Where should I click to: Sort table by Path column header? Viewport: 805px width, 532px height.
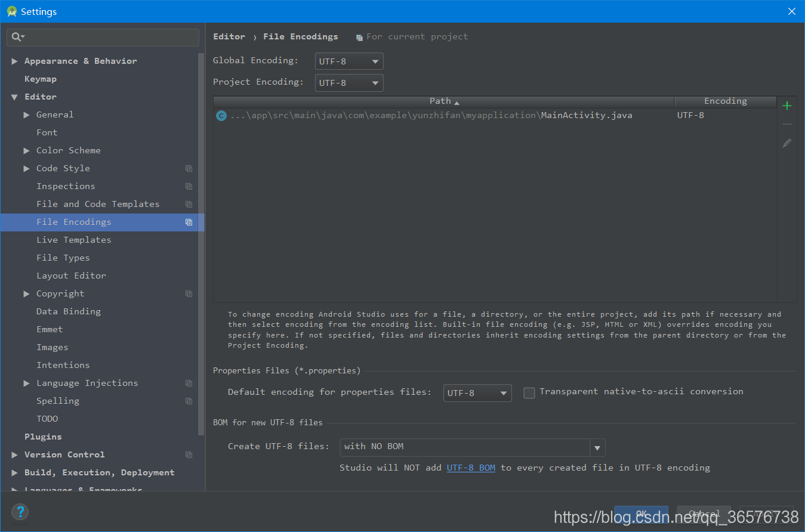click(443, 101)
